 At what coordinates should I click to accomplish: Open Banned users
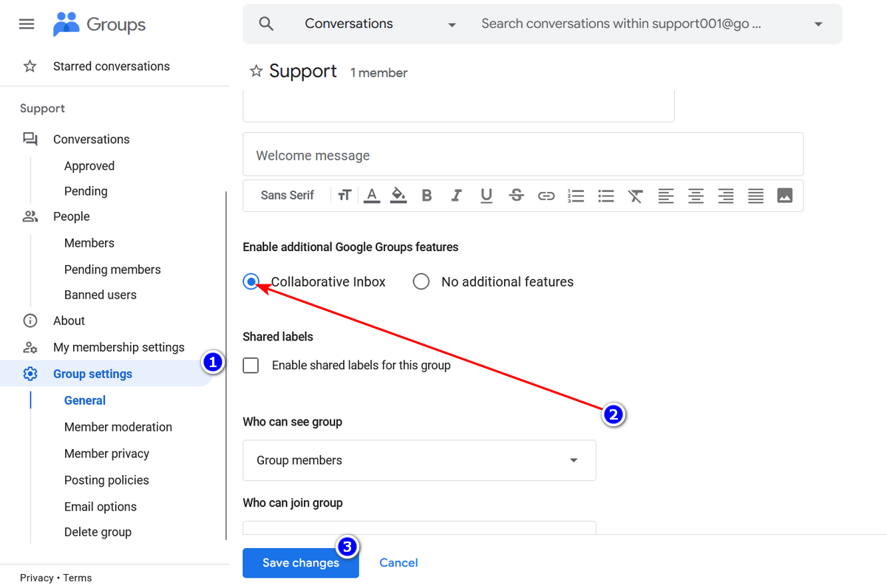(x=101, y=295)
